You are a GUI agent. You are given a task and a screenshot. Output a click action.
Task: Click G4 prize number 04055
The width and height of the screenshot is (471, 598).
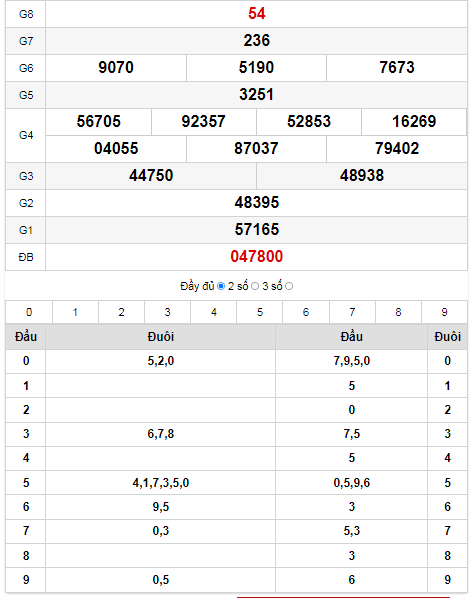(x=116, y=148)
